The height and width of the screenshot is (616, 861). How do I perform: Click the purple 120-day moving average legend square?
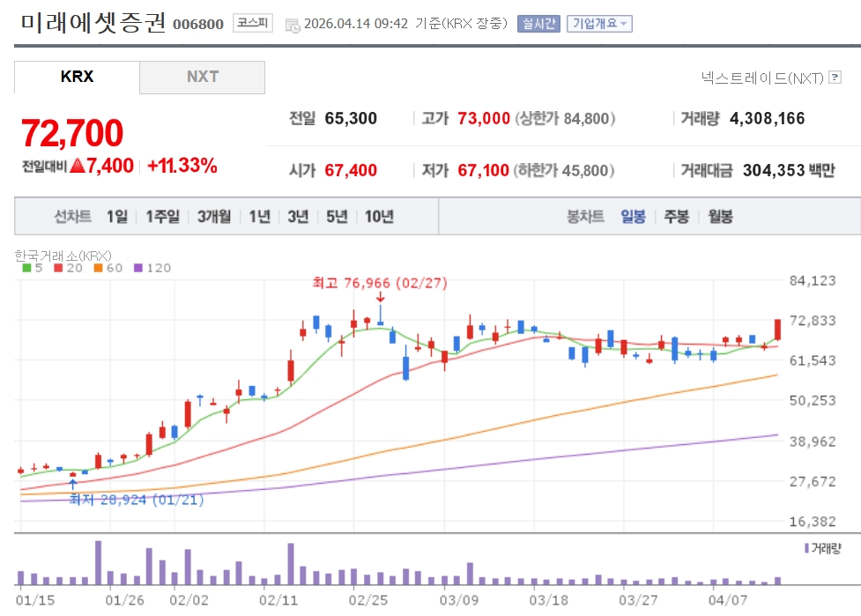pos(138,268)
